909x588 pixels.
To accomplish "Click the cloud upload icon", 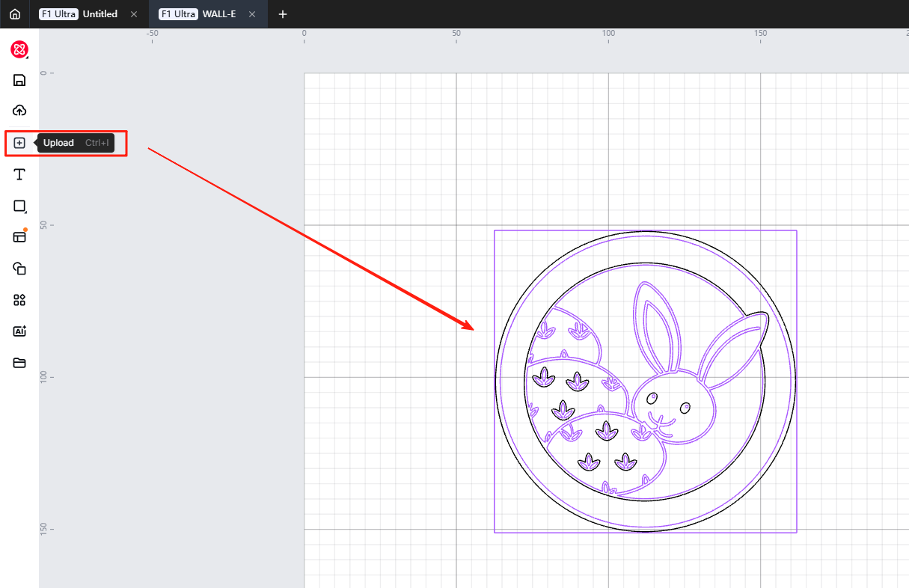I will coord(19,111).
